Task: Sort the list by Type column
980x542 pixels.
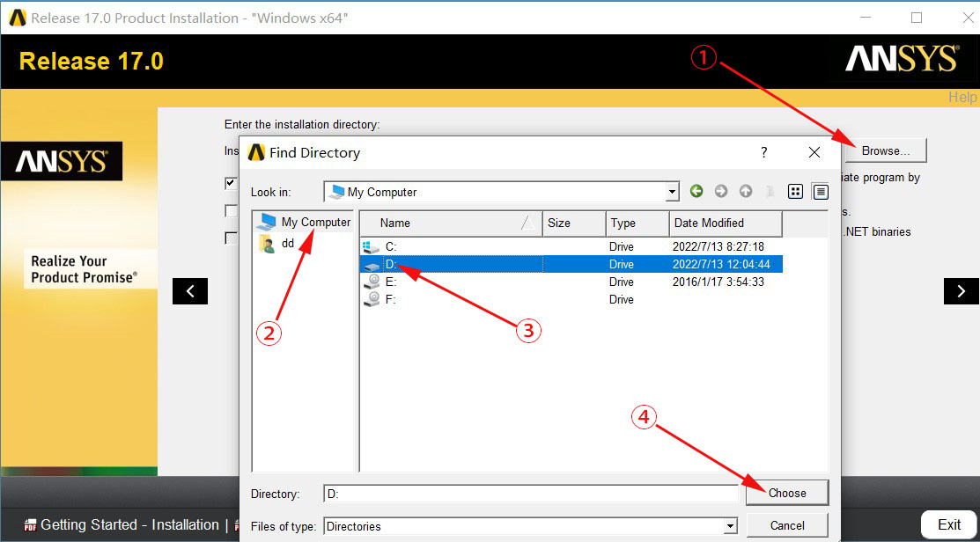Action: (637, 223)
